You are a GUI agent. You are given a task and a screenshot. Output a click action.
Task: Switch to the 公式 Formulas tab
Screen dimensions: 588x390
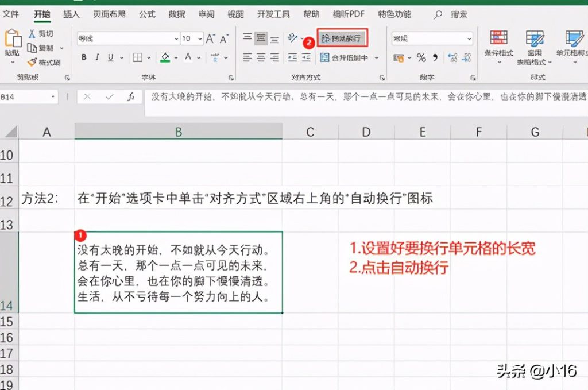(147, 14)
